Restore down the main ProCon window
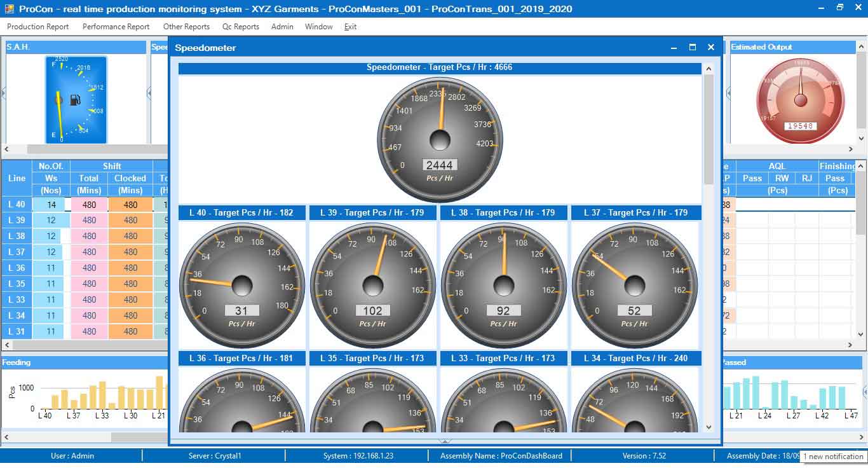Viewport: 868px width, 468px height. point(839,8)
